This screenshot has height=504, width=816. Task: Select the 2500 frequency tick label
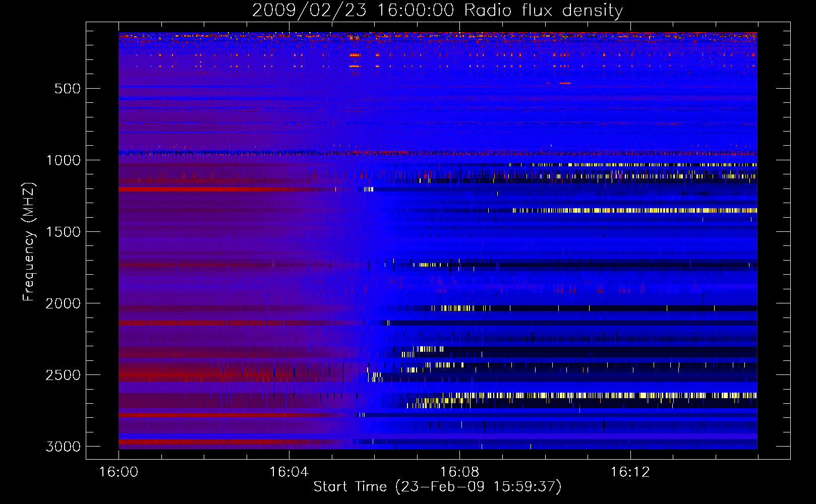(63, 375)
